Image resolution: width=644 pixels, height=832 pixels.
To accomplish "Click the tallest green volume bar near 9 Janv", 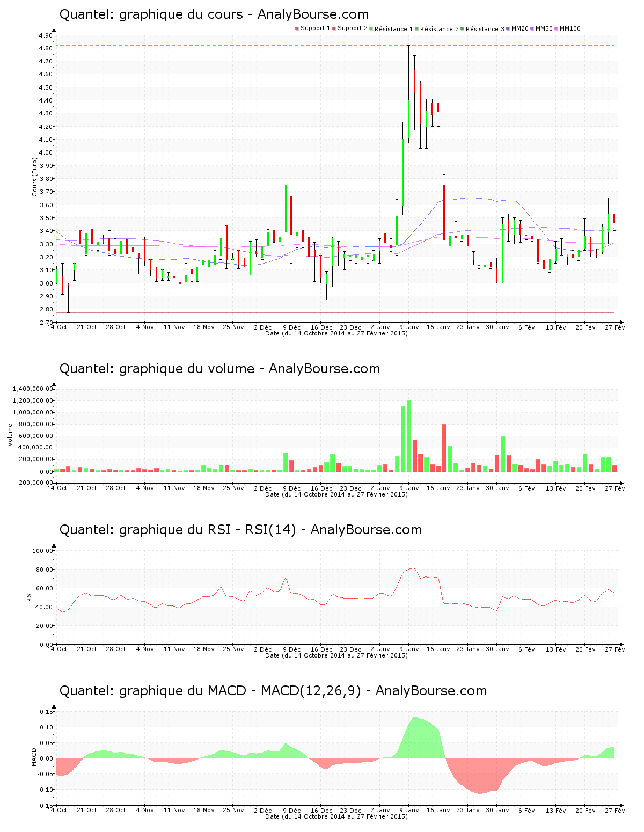I will click(409, 436).
